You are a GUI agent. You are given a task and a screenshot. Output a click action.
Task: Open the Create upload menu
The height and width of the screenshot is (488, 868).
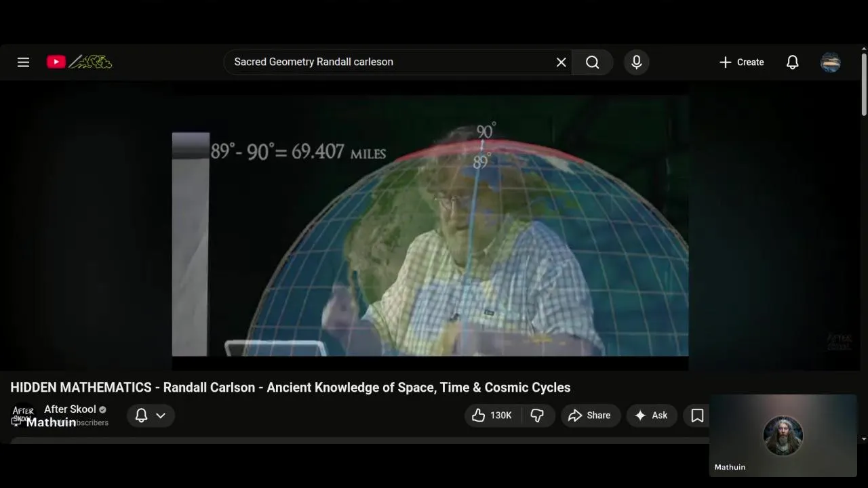pyautogui.click(x=741, y=62)
